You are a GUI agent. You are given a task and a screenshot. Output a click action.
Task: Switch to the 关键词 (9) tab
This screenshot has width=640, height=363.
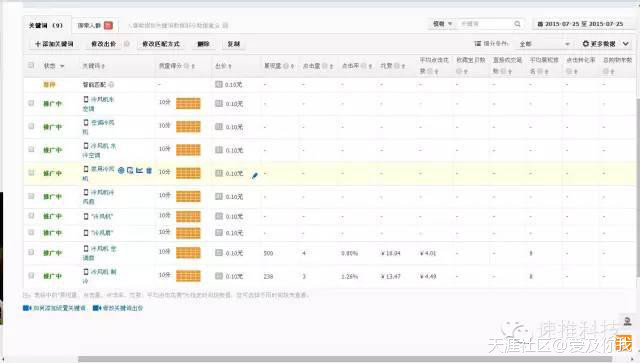46,25
